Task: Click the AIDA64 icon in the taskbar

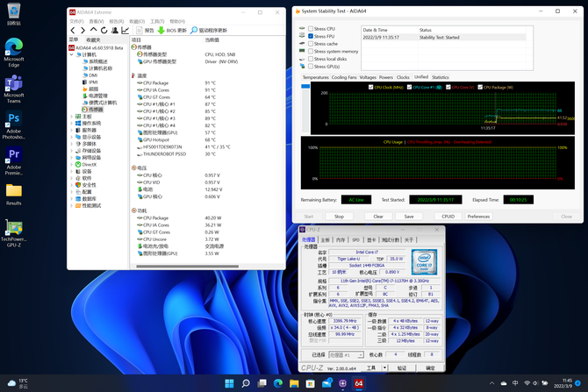Action: pyautogui.click(x=358, y=383)
